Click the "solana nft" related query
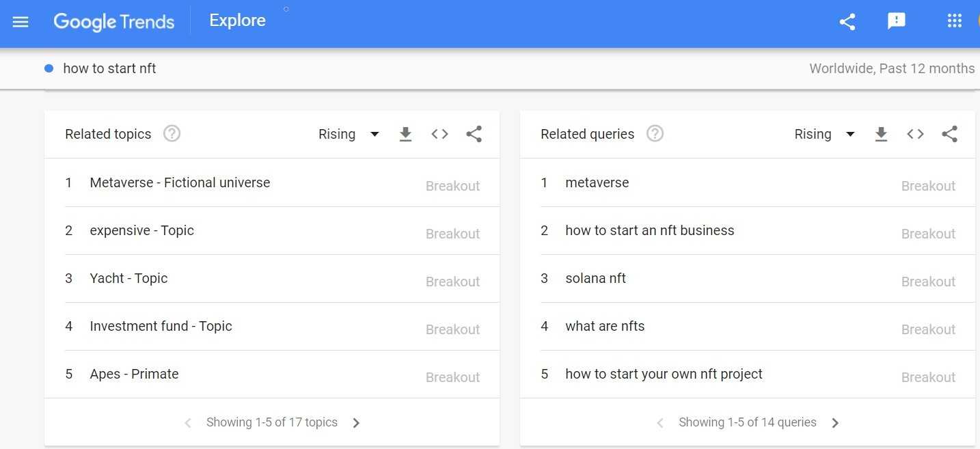Screen dimensions: 980x449 595,278
